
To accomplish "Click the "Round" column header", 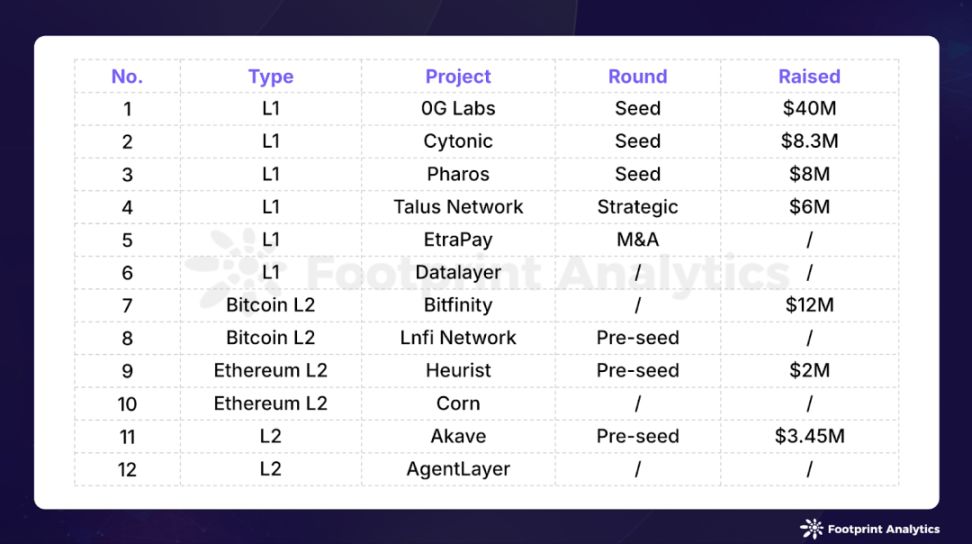I will tap(638, 76).
